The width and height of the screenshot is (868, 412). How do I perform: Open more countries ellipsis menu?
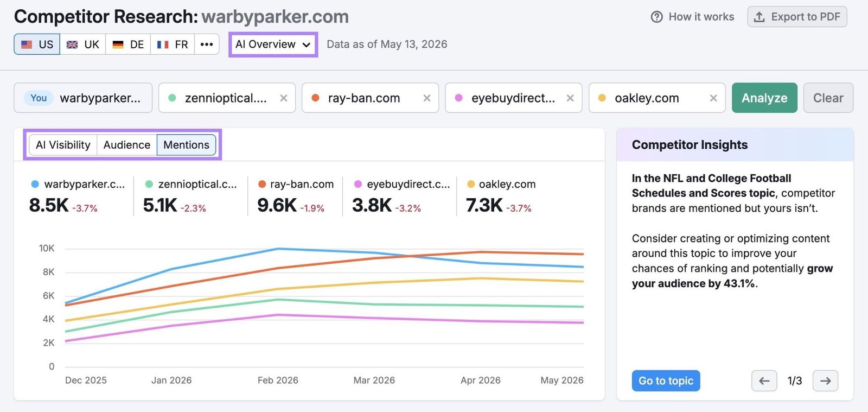pyautogui.click(x=207, y=45)
